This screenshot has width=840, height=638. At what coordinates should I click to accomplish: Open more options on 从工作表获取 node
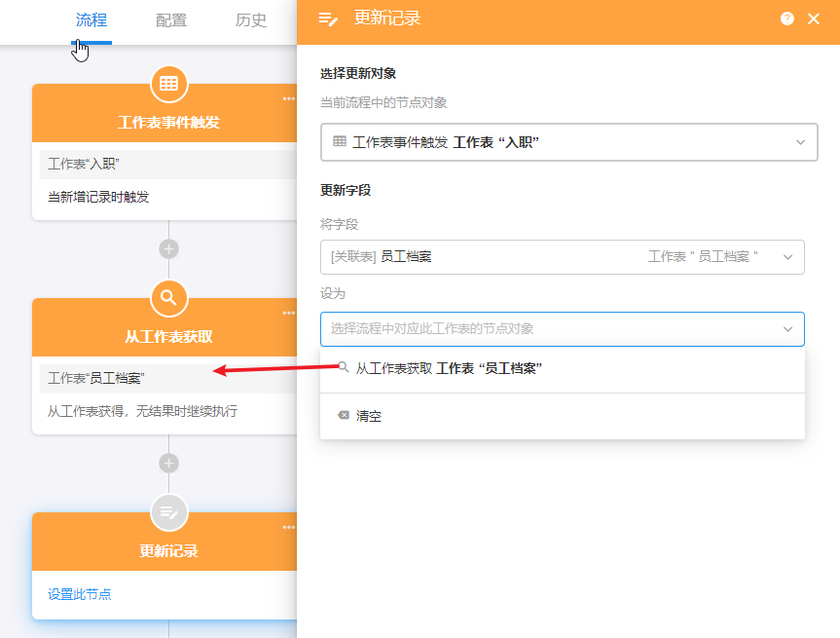click(288, 313)
